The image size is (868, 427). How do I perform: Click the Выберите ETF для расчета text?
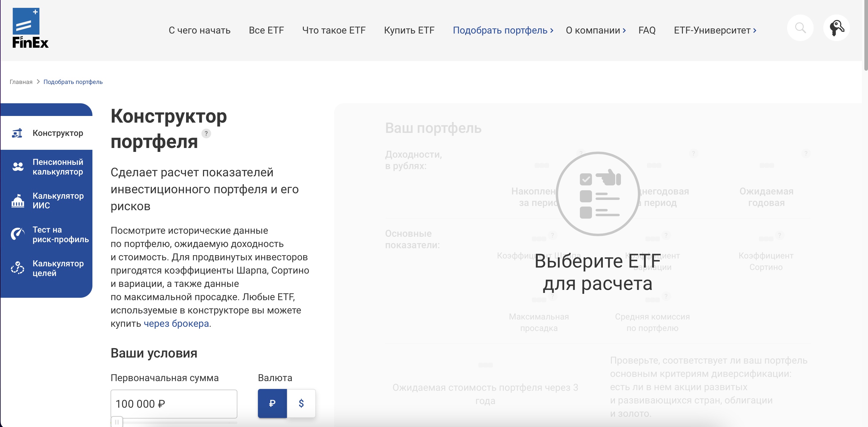pyautogui.click(x=597, y=272)
